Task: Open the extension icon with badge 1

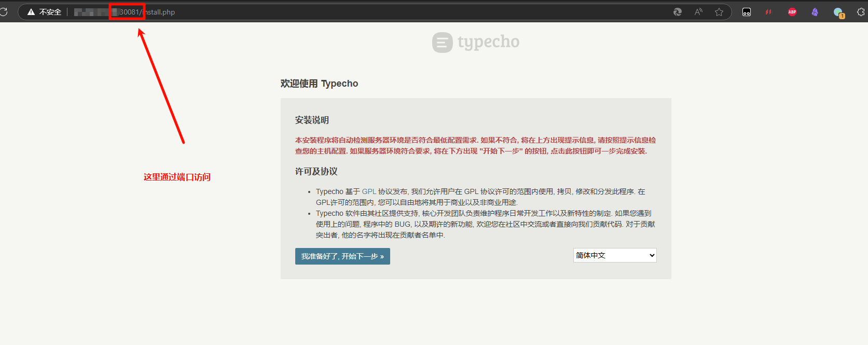Action: coord(839,13)
